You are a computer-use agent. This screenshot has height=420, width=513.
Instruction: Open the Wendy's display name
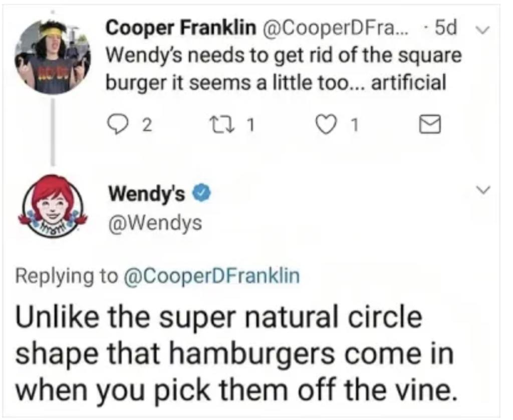pyautogui.click(x=147, y=195)
